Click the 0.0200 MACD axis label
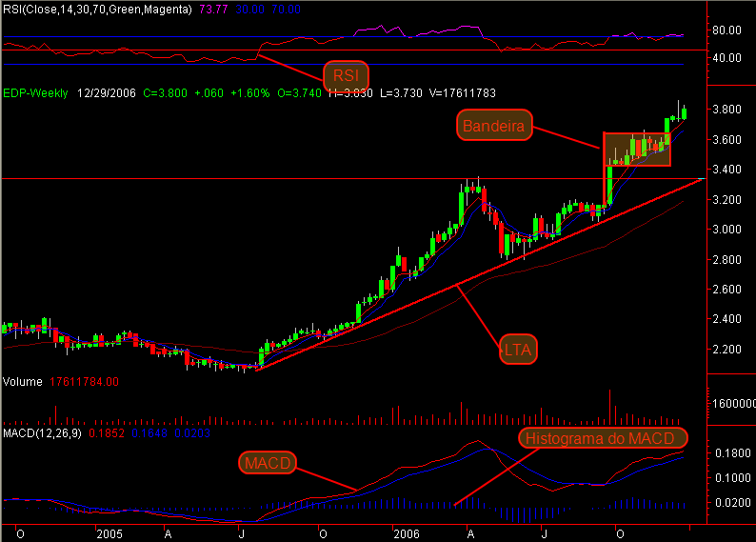 coord(733,503)
